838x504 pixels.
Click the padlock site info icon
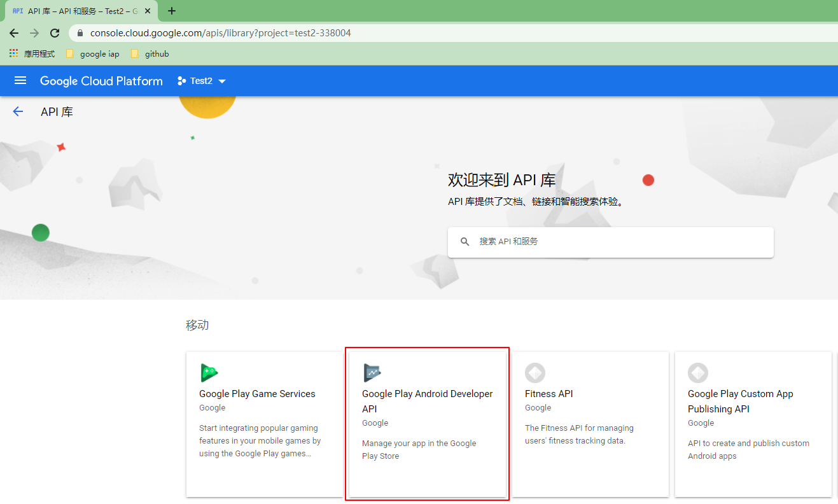pyautogui.click(x=80, y=33)
